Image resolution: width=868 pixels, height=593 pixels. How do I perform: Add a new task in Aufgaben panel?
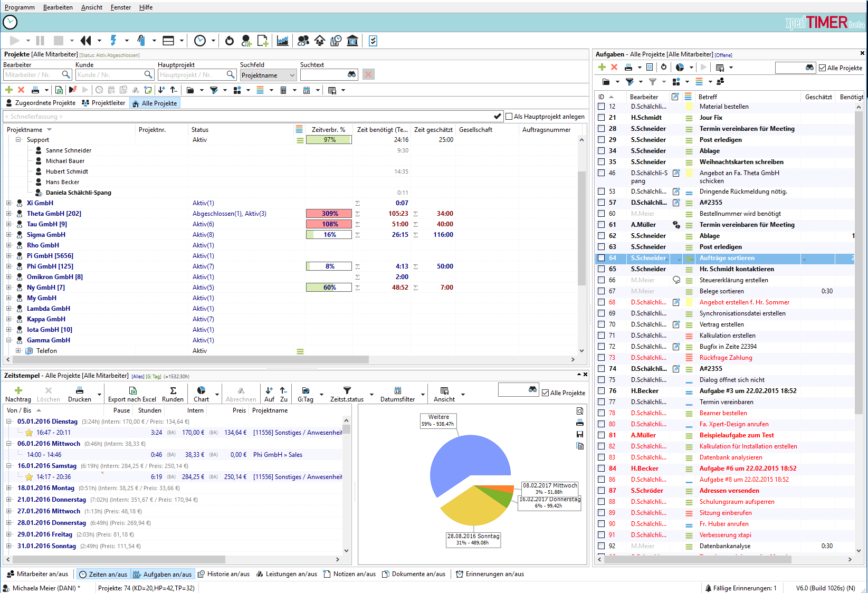point(602,67)
